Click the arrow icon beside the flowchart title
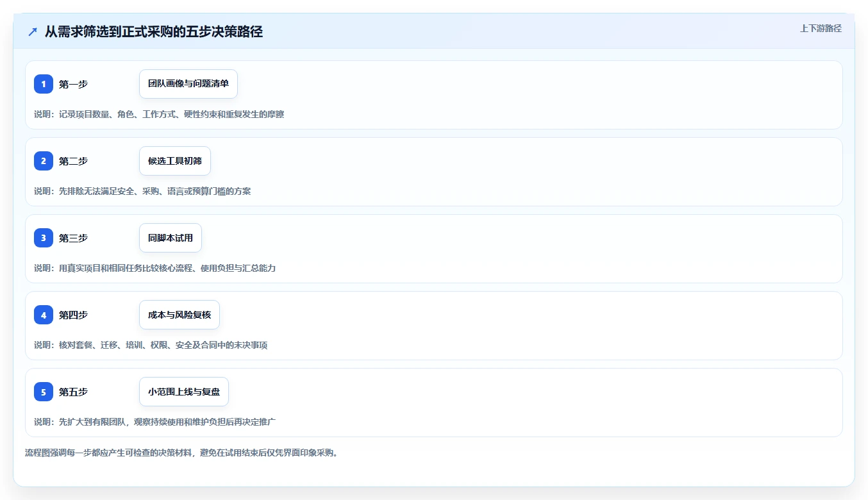This screenshot has width=868, height=500. click(33, 32)
